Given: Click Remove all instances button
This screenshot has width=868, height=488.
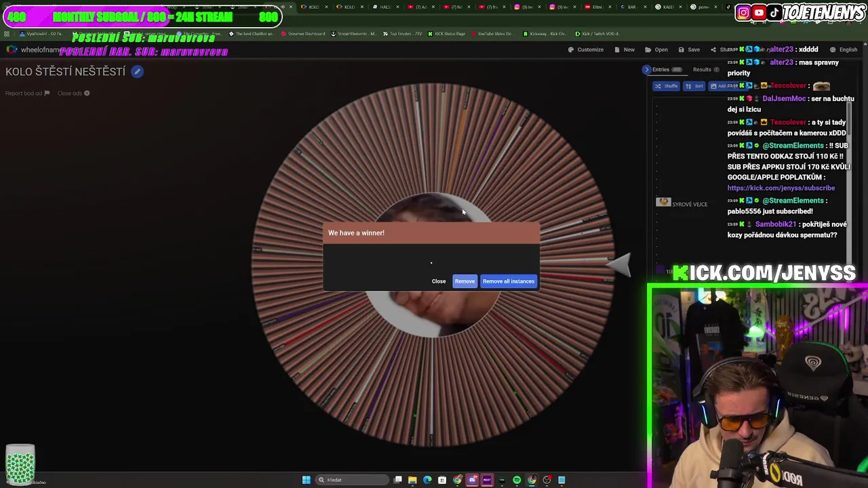Looking at the screenshot, I should 509,281.
